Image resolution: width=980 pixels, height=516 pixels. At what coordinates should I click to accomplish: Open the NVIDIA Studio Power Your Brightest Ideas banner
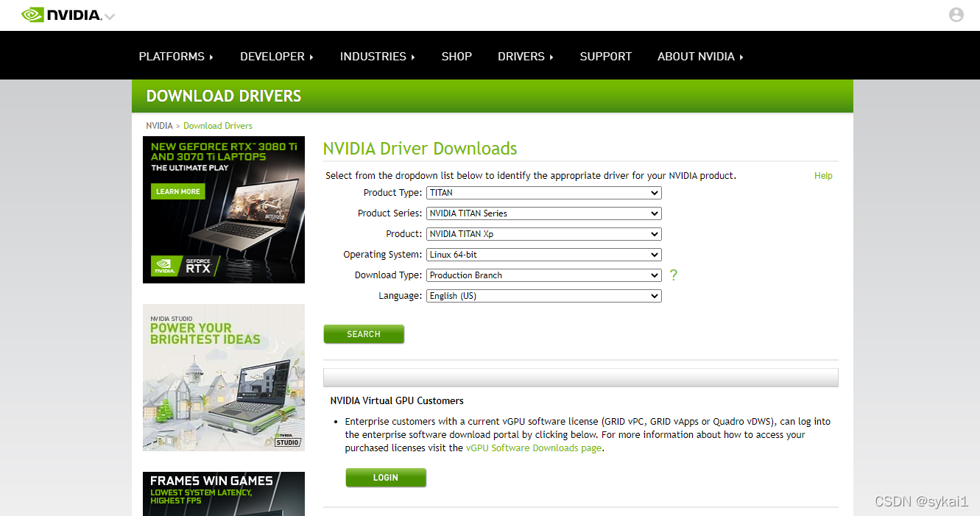point(224,378)
